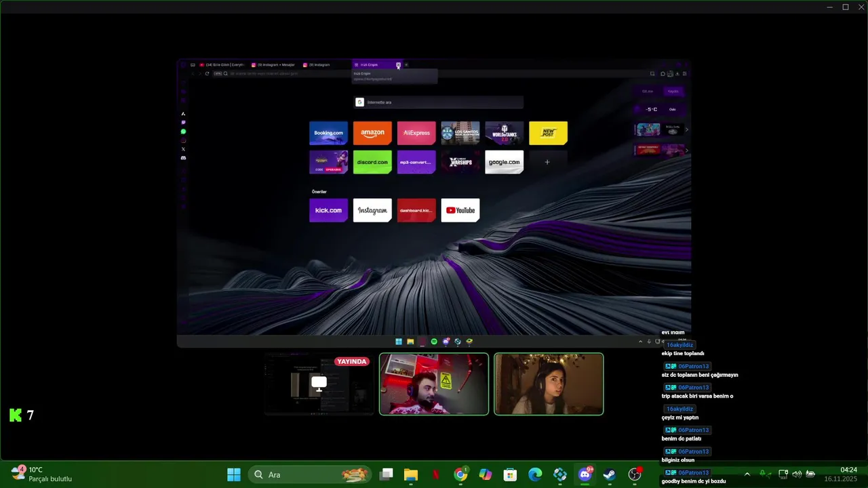This screenshot has width=868, height=488.
Task: Open the 04:24 clock and calendar
Action: pos(841,474)
